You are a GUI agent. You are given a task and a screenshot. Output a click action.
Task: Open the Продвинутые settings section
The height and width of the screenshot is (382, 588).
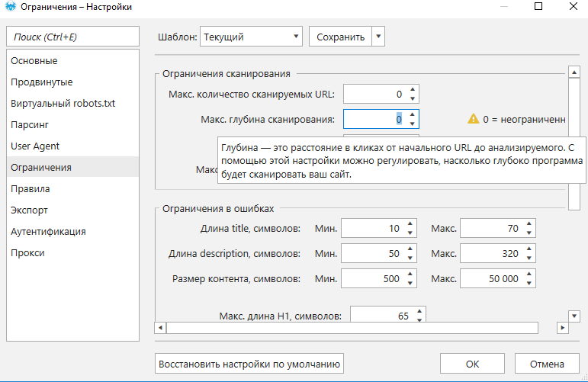coord(72,82)
